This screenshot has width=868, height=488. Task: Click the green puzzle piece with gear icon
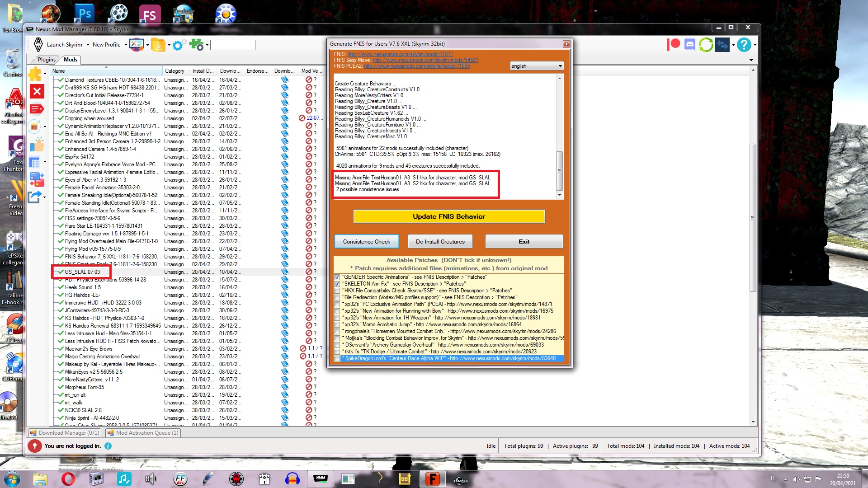196,45
